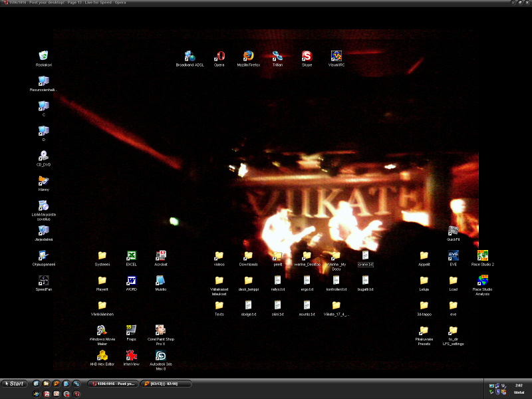Launch the WORD shortcut
This screenshot has width=532, height=399.
[x=131, y=283]
